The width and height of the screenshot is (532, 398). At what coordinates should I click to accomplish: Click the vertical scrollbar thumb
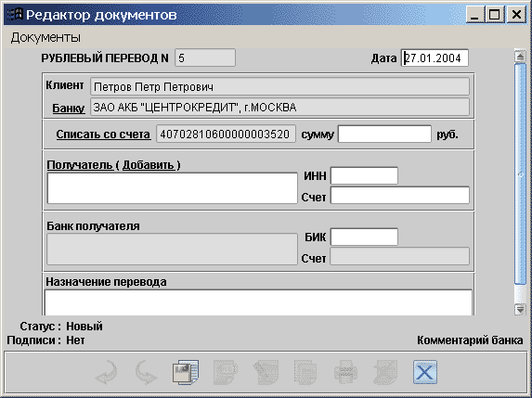(x=520, y=173)
